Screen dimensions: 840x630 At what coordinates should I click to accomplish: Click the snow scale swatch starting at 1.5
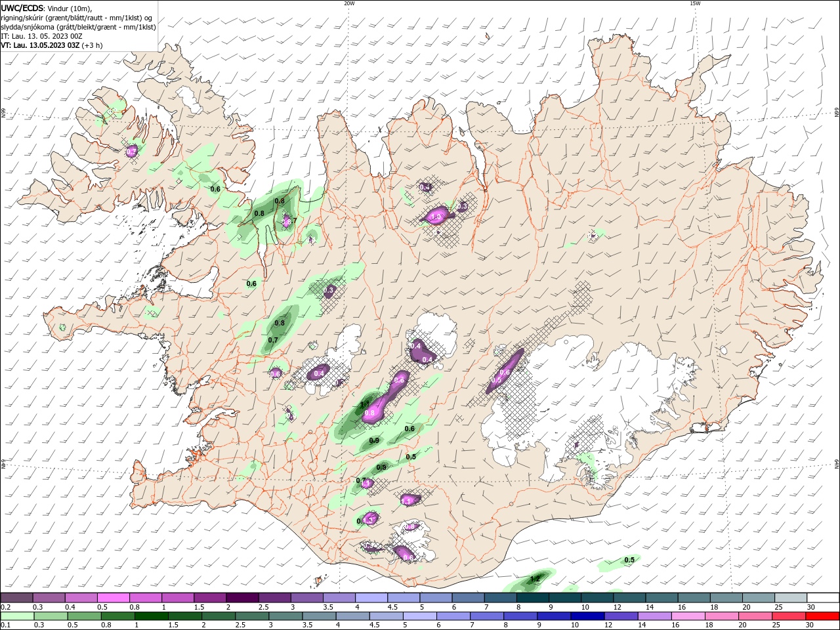210,598
